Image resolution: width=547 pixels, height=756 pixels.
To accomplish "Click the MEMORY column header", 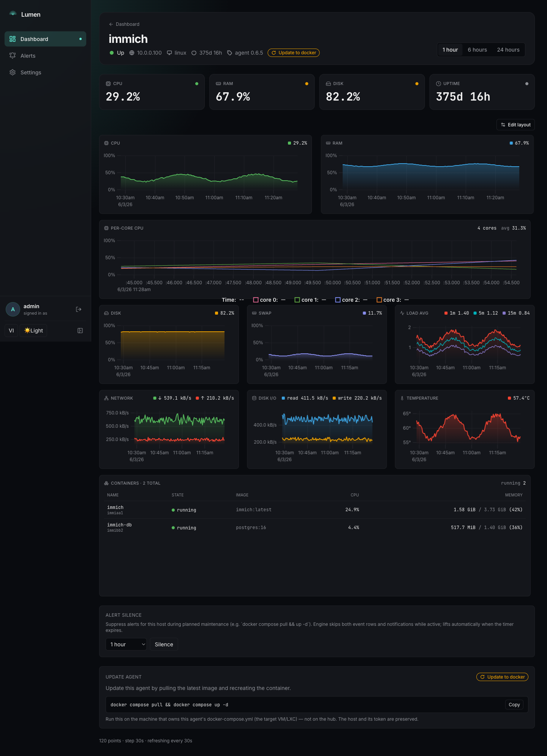I will click(x=514, y=495).
